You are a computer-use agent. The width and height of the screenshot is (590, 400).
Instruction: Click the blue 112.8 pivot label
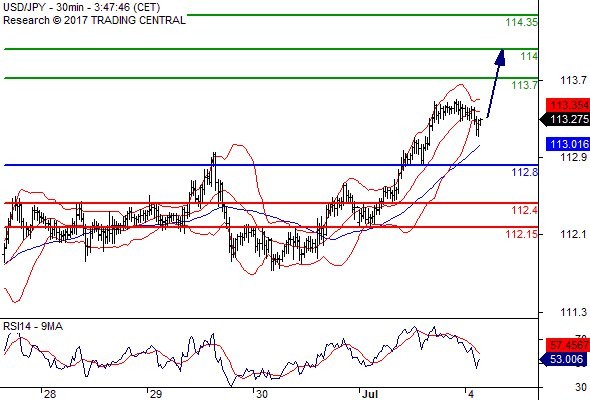click(525, 172)
